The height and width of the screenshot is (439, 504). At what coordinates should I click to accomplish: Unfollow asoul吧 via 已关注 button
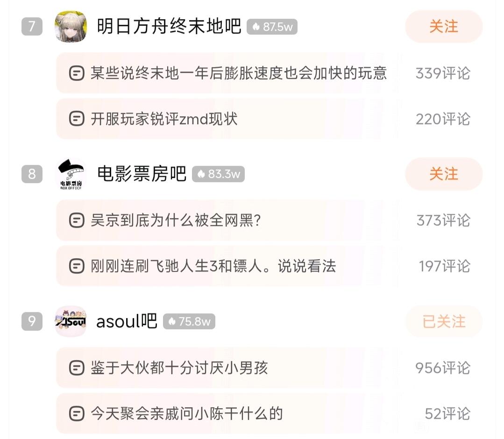tap(443, 321)
